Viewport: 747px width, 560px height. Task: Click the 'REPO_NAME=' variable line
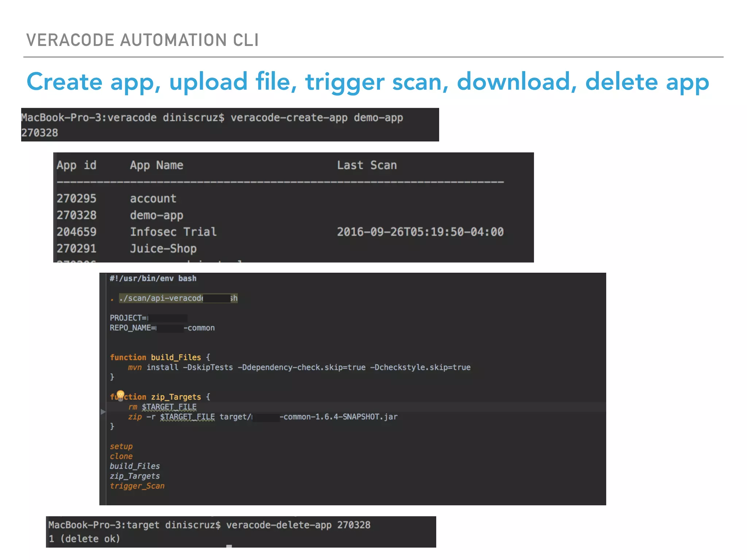point(162,328)
